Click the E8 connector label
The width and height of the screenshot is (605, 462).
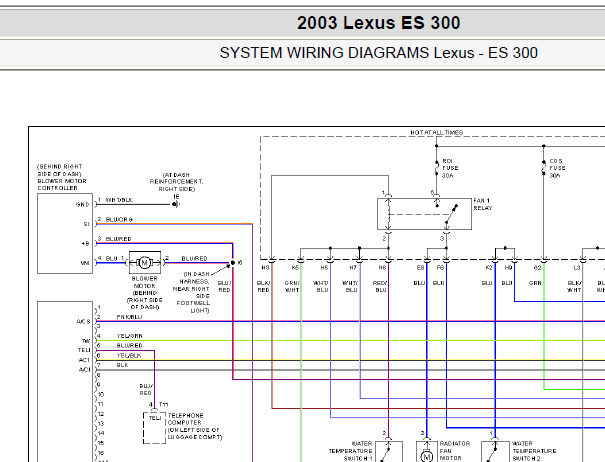coord(421,267)
